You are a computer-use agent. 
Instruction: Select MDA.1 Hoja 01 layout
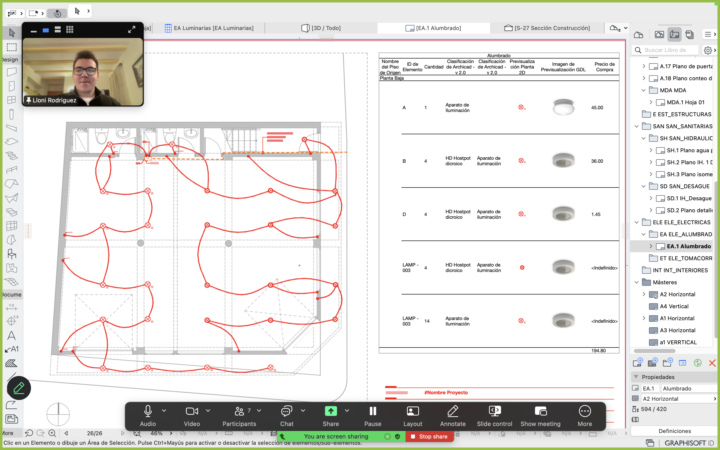tap(681, 102)
